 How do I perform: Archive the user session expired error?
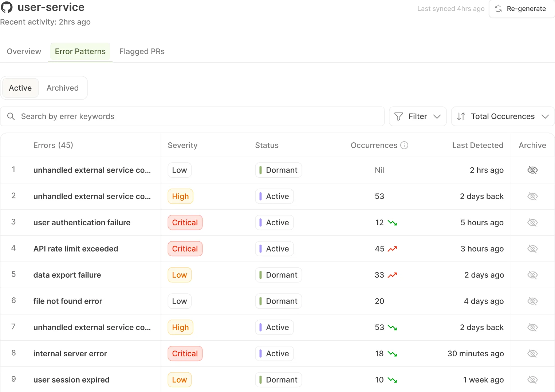[532, 380]
